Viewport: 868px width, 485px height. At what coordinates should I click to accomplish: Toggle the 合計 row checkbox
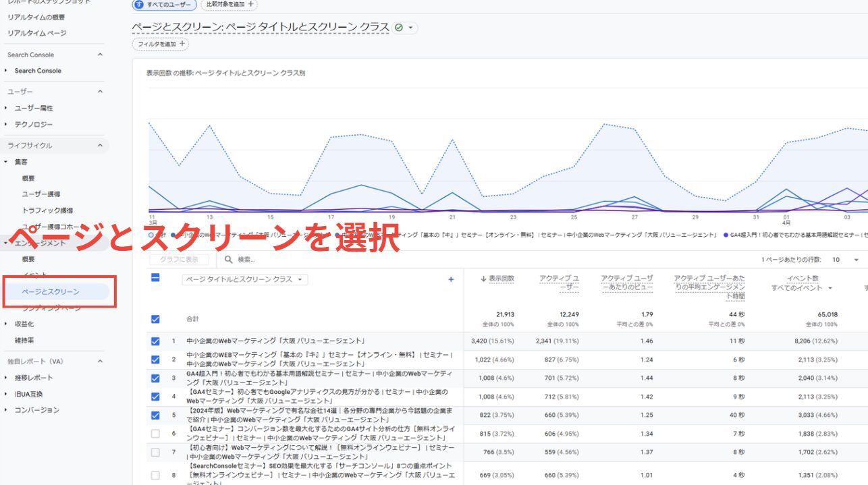point(155,319)
